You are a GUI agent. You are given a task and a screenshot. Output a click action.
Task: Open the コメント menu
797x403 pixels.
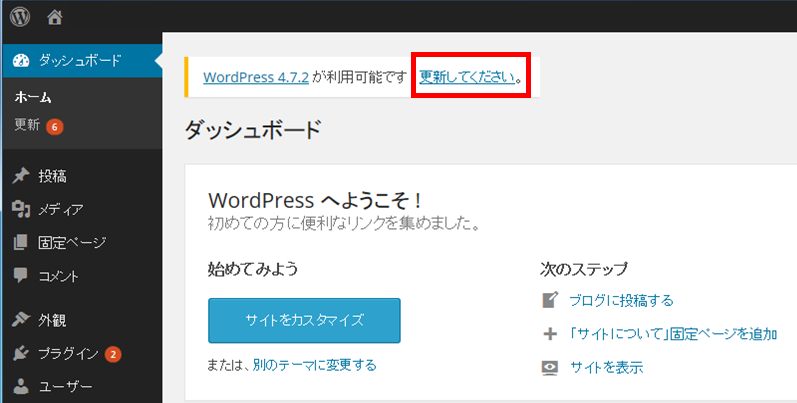[58, 276]
